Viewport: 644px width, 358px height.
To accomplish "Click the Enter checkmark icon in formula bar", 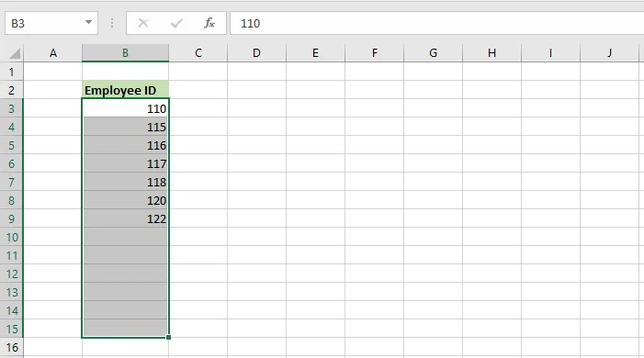I will (x=176, y=23).
